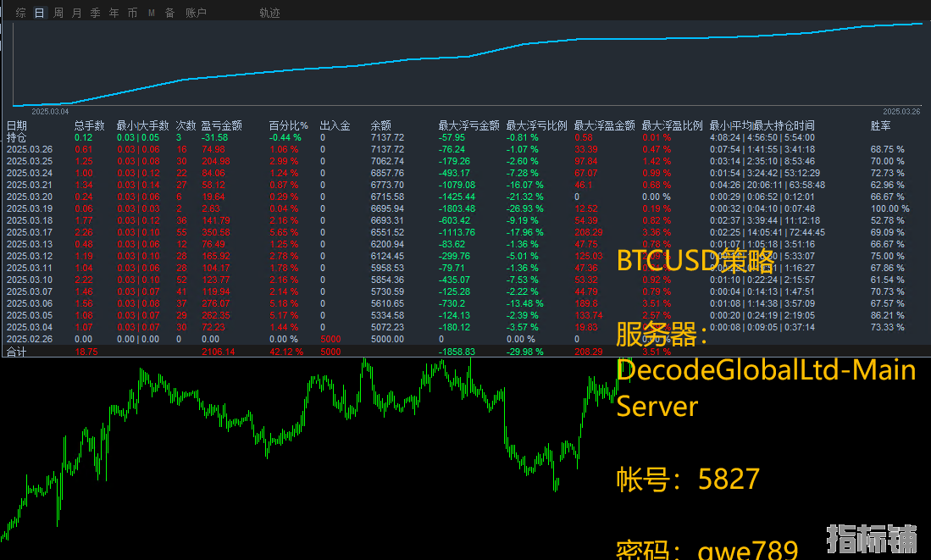Open the 月 monthly tab
The image size is (931, 560).
[76, 13]
